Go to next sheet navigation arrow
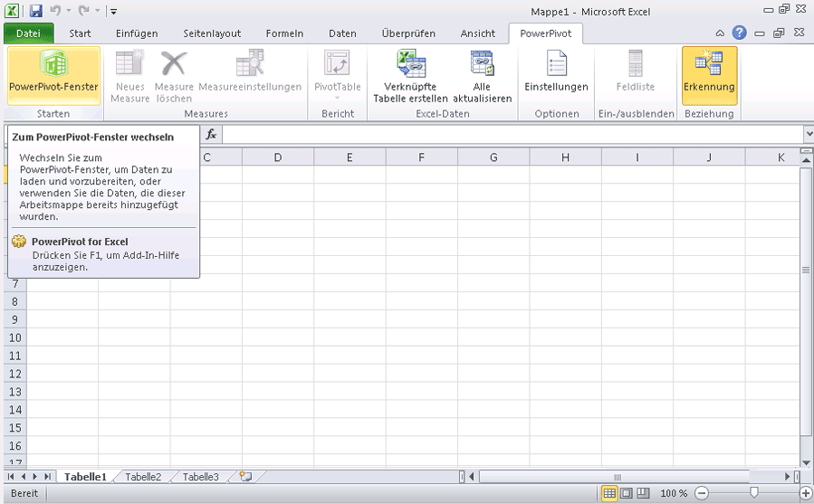Image resolution: width=814 pixels, height=504 pixels. coord(34,477)
